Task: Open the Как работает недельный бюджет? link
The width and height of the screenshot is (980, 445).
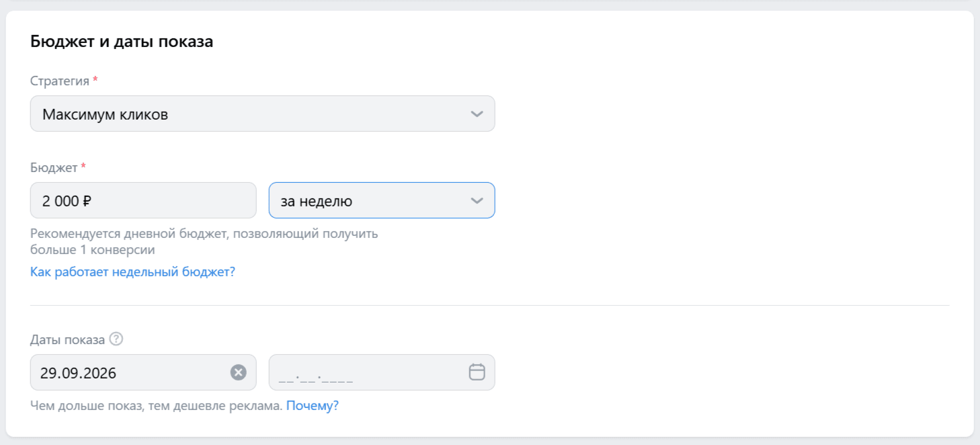Action: 132,272
